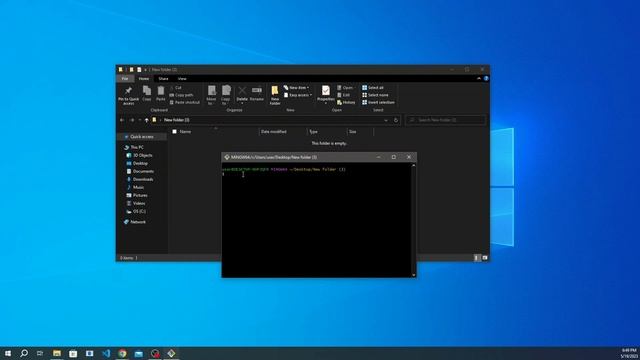Click Git Bash icon on taskbar

(171, 353)
